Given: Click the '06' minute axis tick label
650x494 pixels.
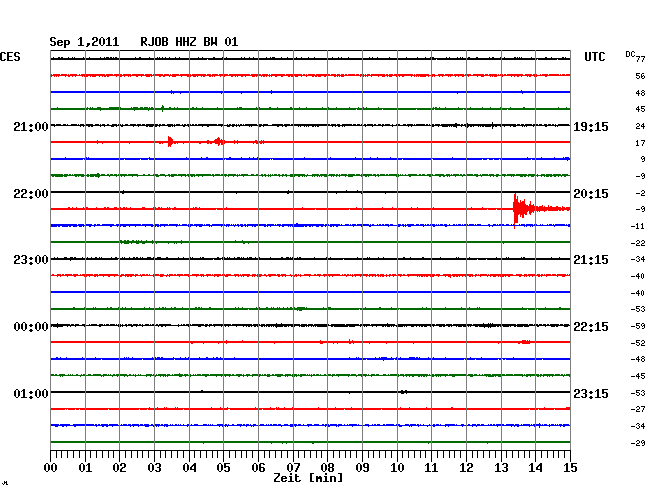Looking at the screenshot, I should pyautogui.click(x=258, y=468).
